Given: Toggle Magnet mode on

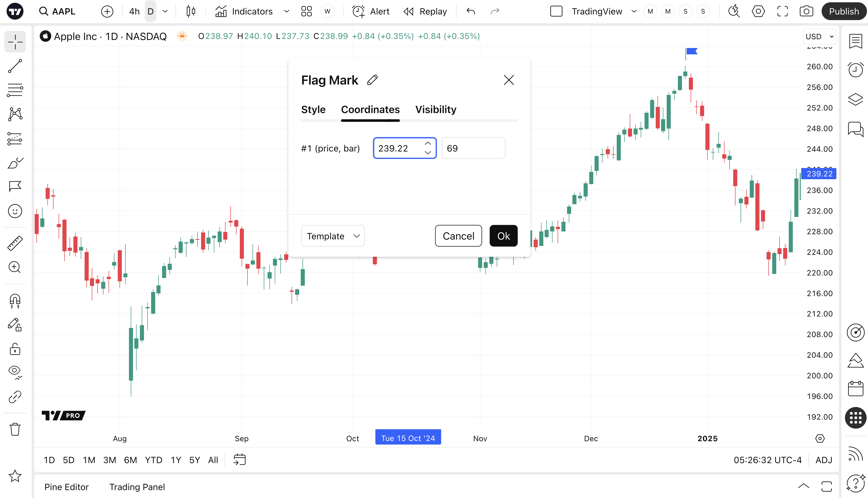Looking at the screenshot, I should tap(15, 301).
